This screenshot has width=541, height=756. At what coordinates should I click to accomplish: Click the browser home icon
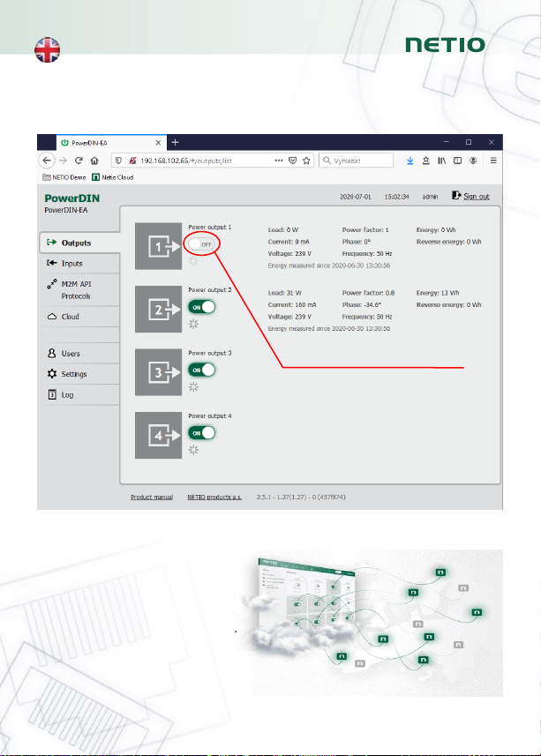click(94, 161)
